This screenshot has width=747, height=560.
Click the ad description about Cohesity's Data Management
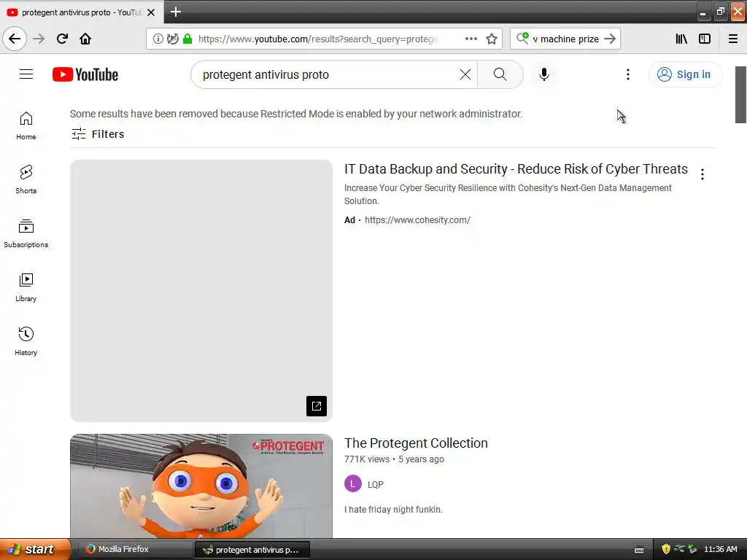tap(508, 194)
